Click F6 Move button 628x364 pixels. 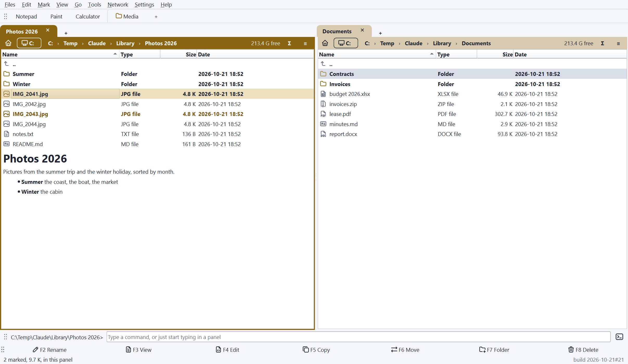pyautogui.click(x=405, y=350)
